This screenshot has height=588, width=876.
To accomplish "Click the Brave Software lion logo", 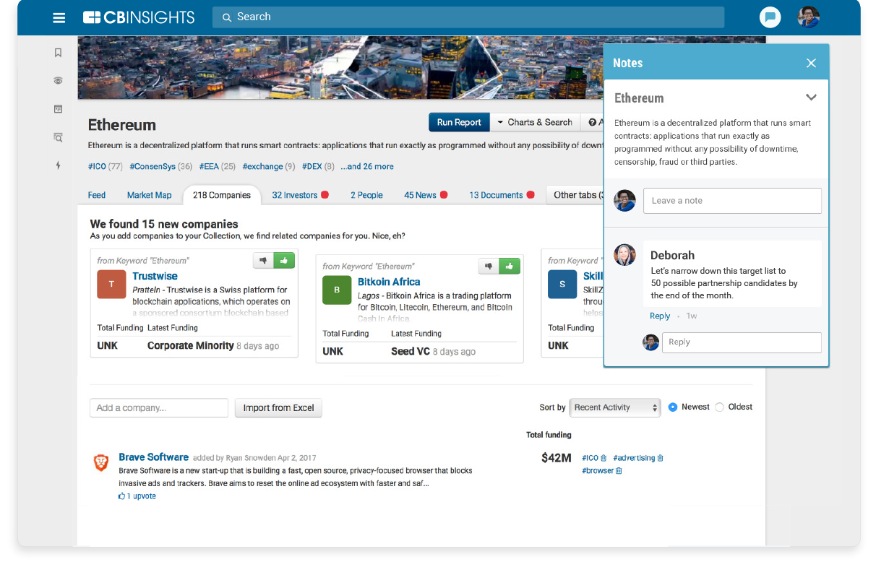I will [101, 463].
